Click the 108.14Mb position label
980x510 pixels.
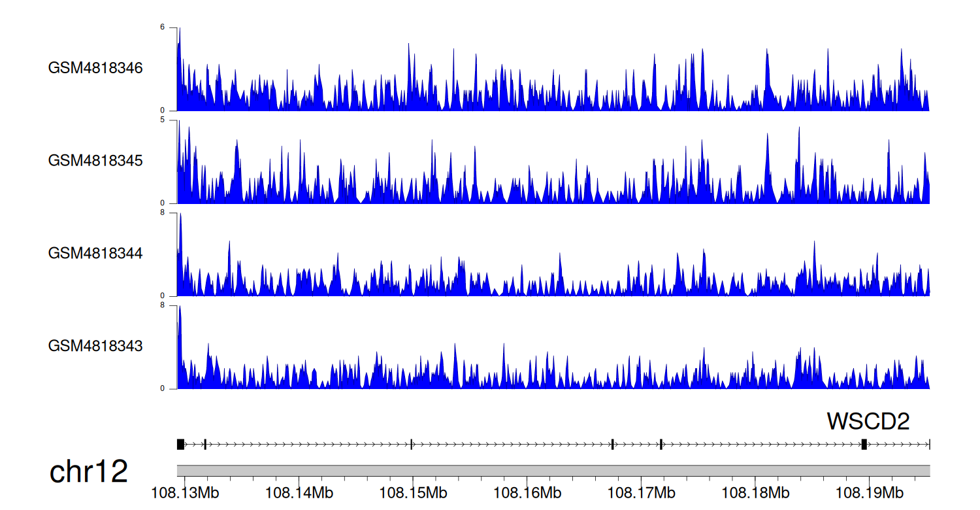[x=294, y=492]
